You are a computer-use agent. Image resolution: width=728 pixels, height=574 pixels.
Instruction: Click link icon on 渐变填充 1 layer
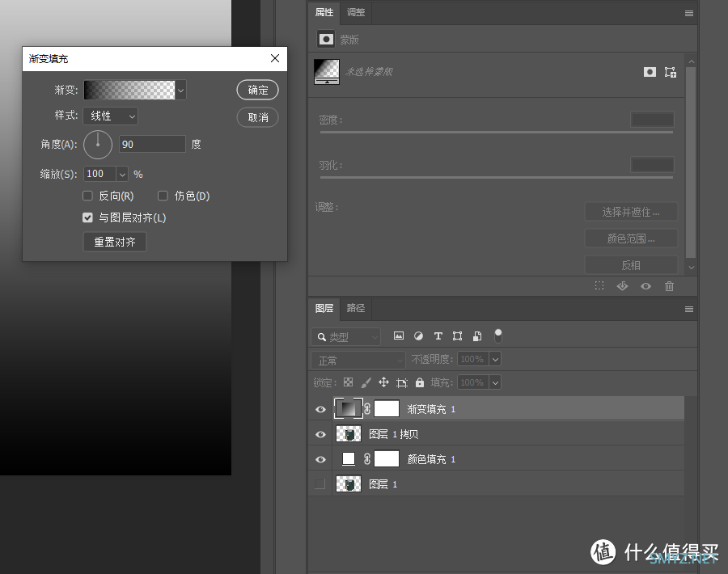coord(367,409)
